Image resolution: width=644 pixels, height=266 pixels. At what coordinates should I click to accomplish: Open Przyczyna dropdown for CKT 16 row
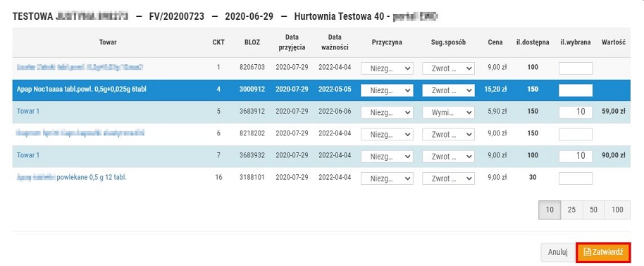[387, 179]
